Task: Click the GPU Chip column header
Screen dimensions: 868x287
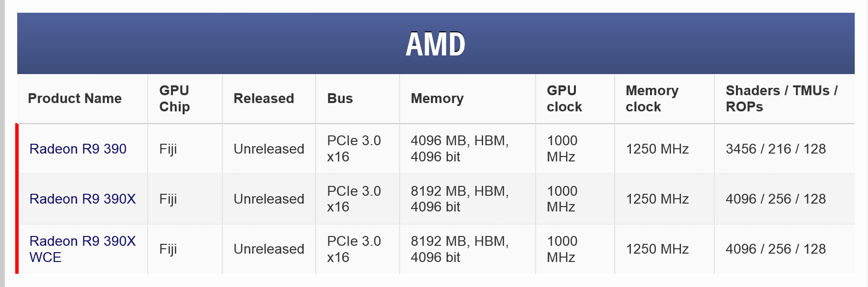Action: (x=174, y=99)
